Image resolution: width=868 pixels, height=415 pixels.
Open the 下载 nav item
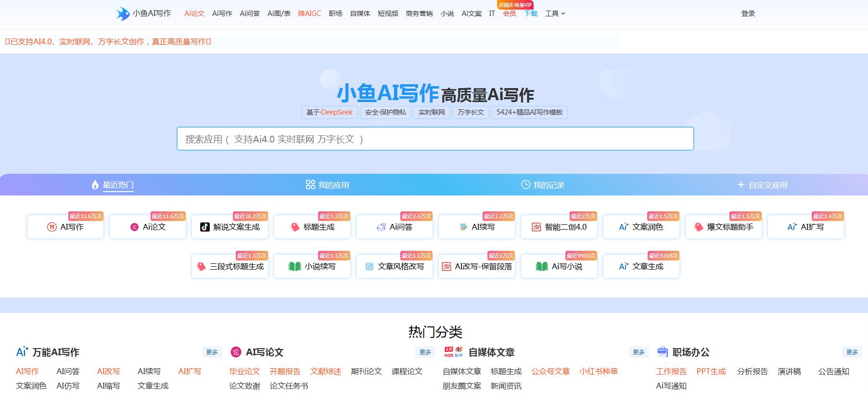click(x=531, y=13)
